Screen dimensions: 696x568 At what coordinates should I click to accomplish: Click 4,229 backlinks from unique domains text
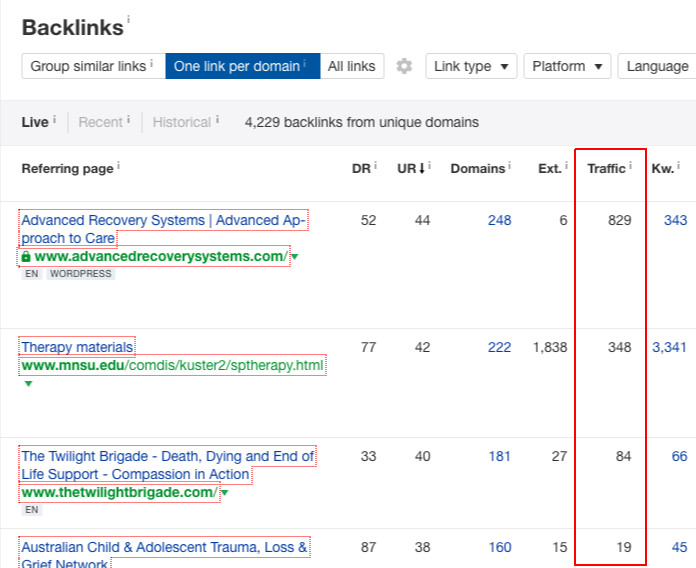coord(361,122)
